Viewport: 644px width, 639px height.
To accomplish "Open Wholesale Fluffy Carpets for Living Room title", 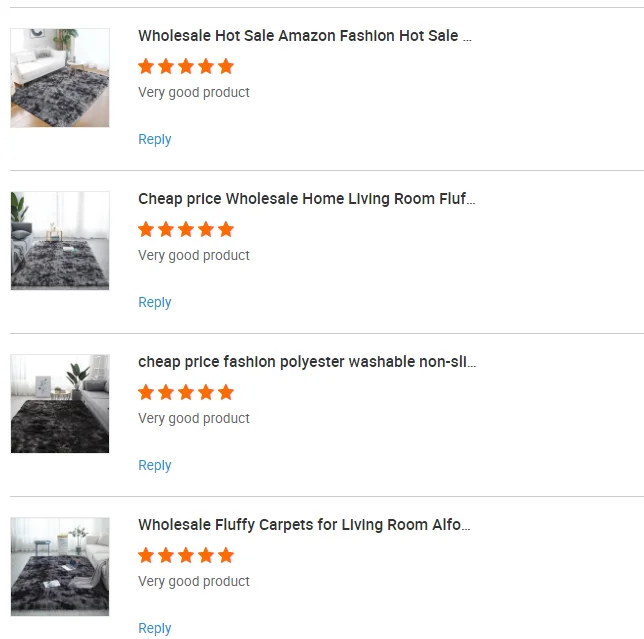I will (x=304, y=525).
